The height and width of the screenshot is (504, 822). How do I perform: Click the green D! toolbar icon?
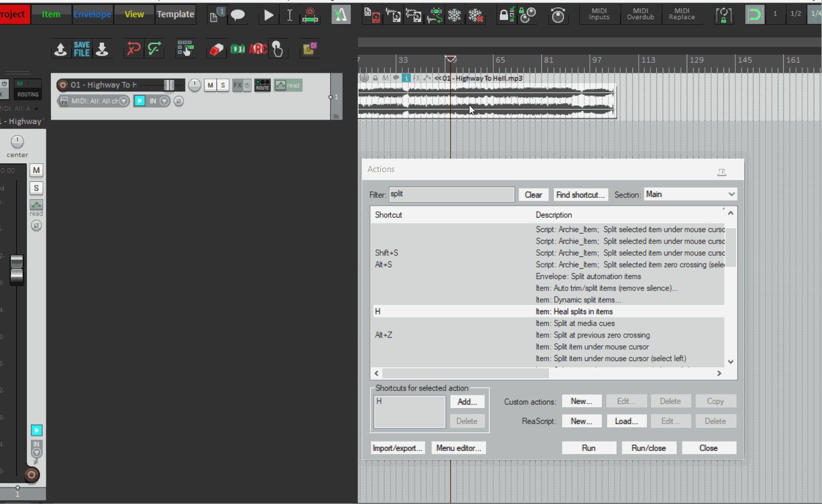[x=237, y=50]
